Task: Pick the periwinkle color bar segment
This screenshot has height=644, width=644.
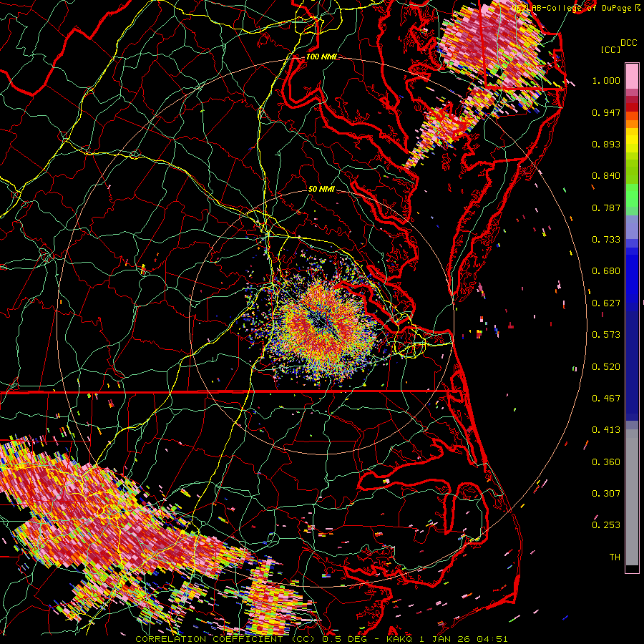Action: click(632, 227)
